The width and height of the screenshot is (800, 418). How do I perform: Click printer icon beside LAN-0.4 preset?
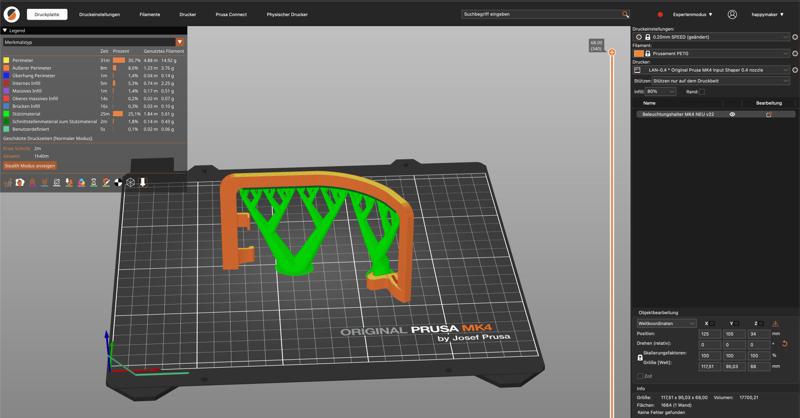tap(637, 70)
